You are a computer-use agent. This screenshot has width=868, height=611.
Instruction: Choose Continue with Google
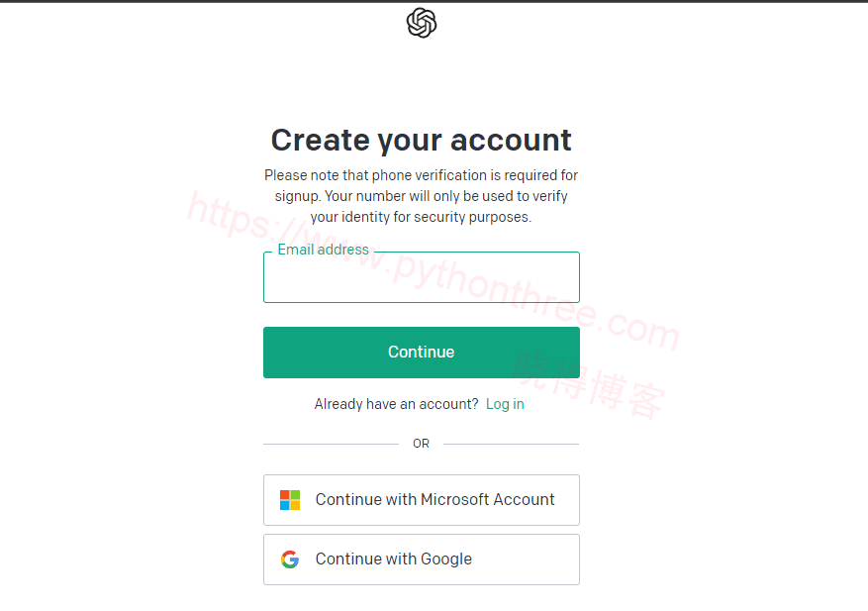(422, 560)
